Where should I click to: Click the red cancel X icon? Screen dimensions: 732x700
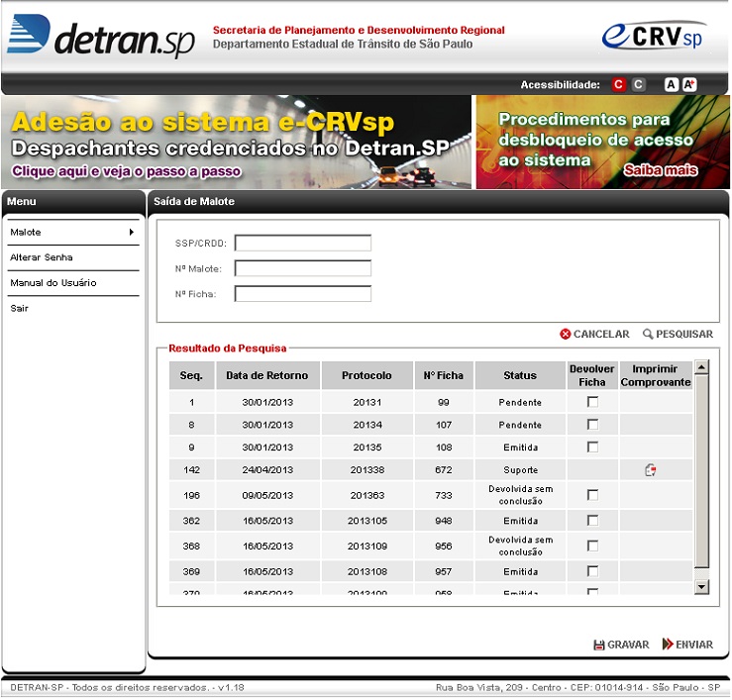pyautogui.click(x=565, y=334)
